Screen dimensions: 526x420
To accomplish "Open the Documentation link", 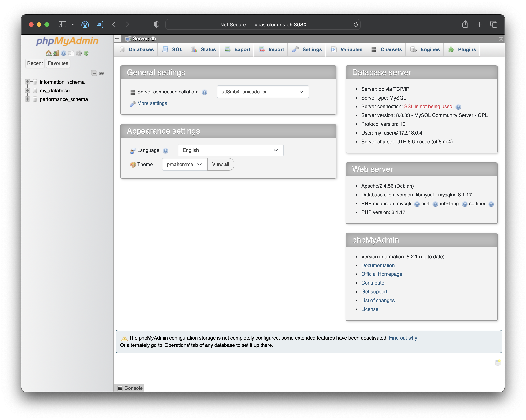I will [378, 265].
